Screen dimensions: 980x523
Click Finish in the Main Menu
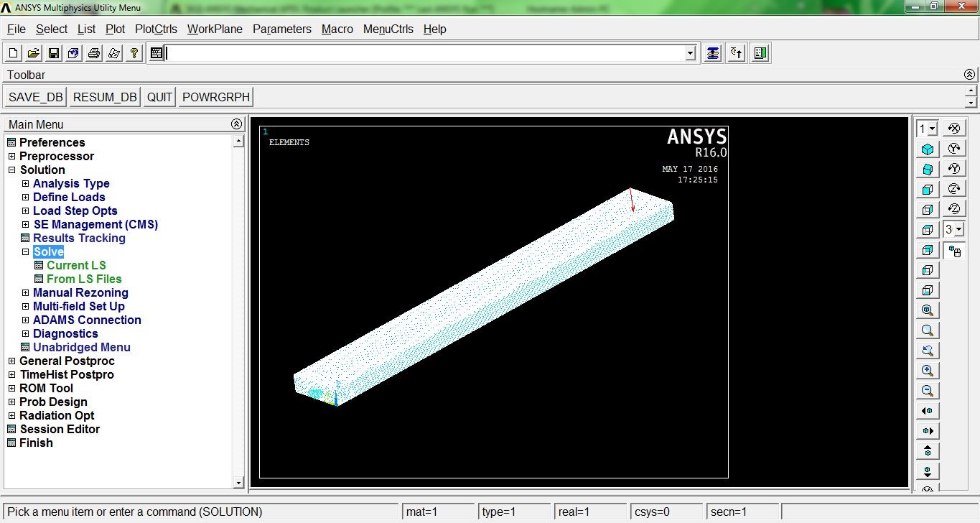pyautogui.click(x=36, y=443)
